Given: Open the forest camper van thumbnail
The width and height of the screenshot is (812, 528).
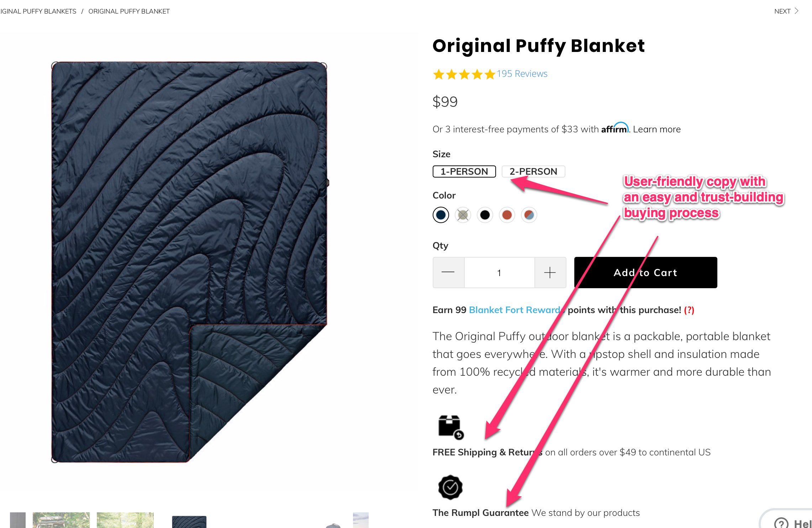Looking at the screenshot, I should coord(61,520).
